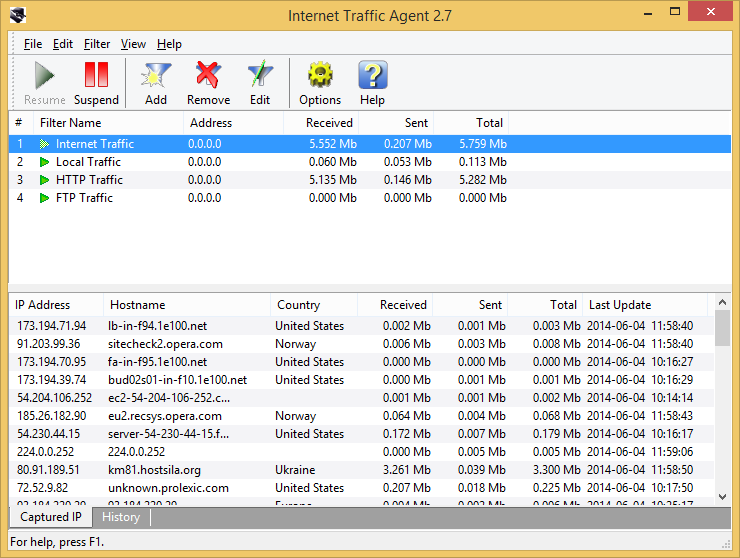Viewport: 740px width, 558px height.
Task: Click the green arrow icon for Local Traffic
Action: [x=44, y=162]
